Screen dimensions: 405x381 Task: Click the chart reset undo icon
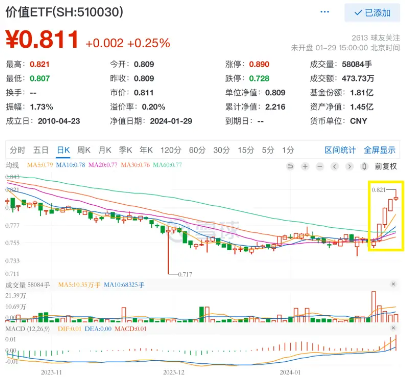click(290, 166)
